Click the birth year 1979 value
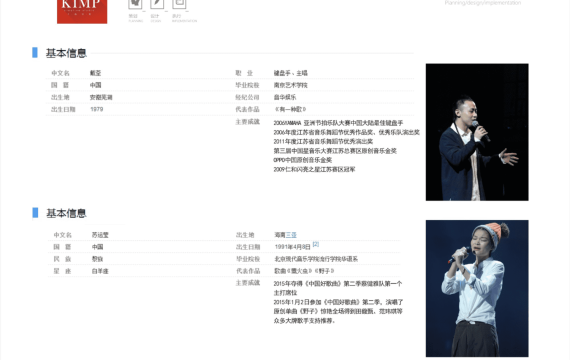The height and width of the screenshot is (360, 570). coord(97,109)
